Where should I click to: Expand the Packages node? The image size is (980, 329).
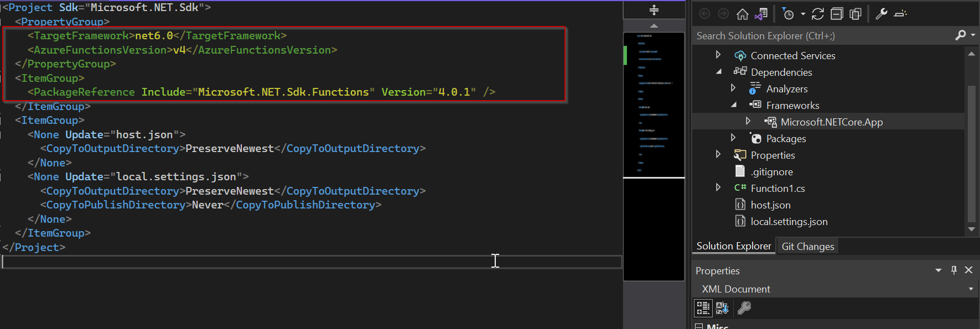[733, 138]
